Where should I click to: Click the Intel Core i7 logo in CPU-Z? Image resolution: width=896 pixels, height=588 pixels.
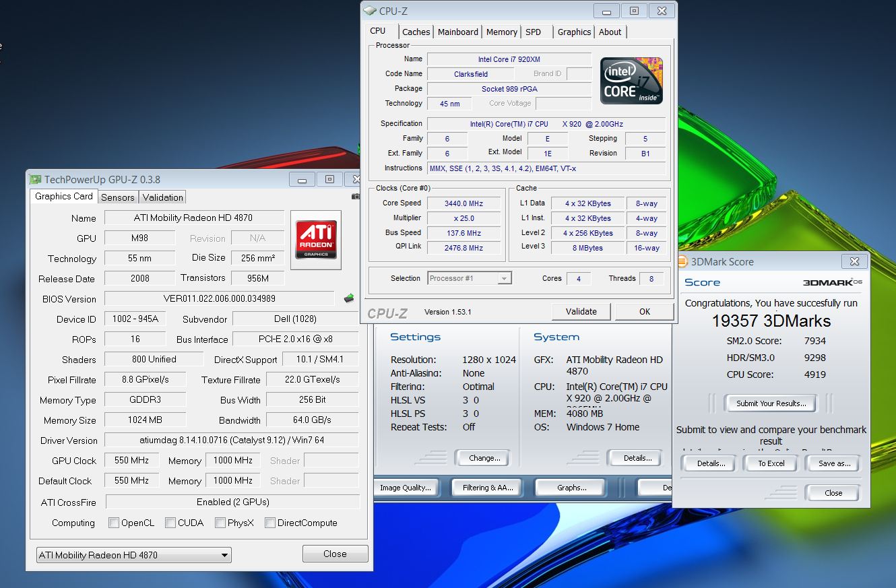coord(631,81)
